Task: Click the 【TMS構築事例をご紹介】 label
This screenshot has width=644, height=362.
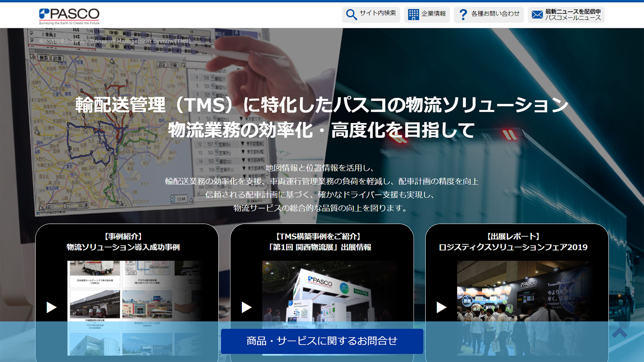Action: point(318,237)
